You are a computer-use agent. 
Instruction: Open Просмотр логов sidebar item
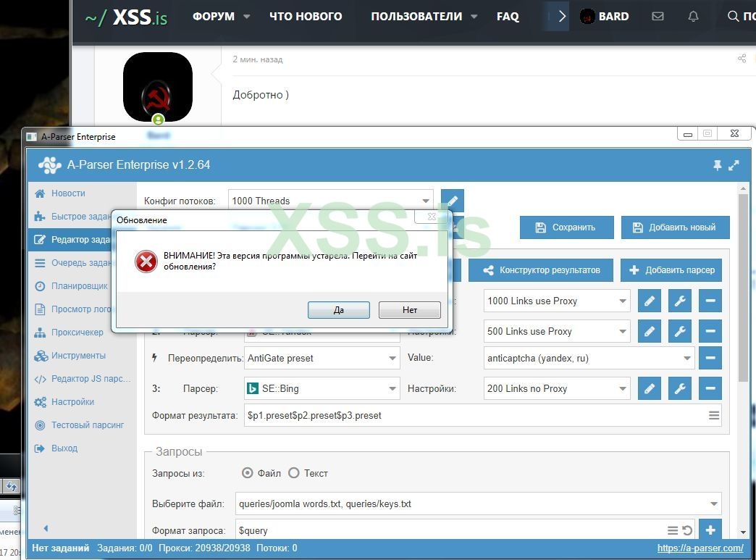[72, 309]
